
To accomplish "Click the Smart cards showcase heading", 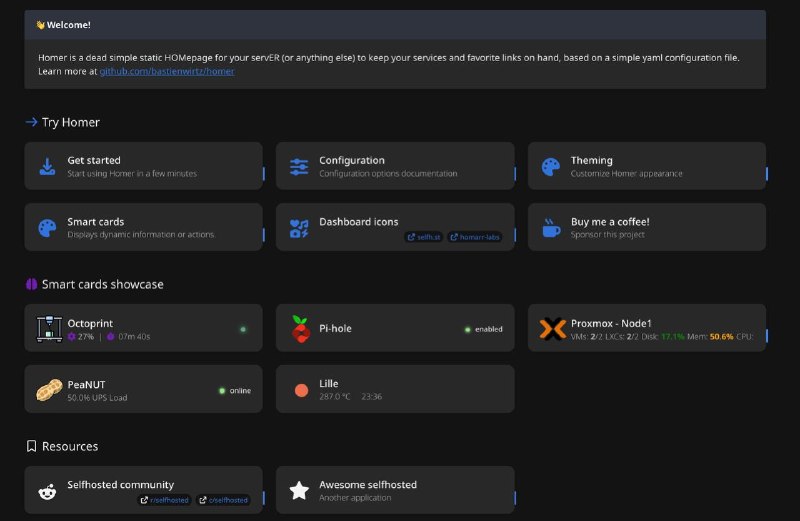I will pos(103,284).
